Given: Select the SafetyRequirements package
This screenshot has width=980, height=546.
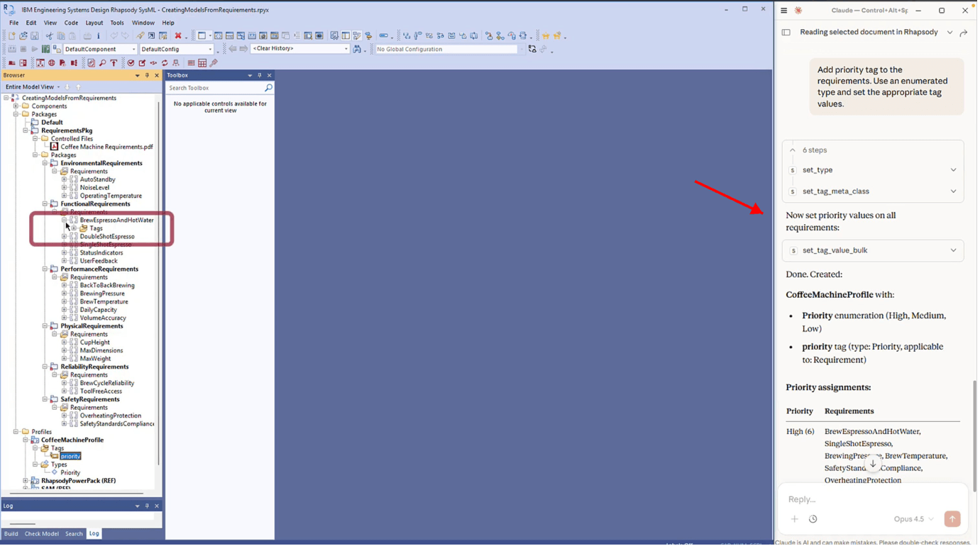Looking at the screenshot, I should 90,400.
